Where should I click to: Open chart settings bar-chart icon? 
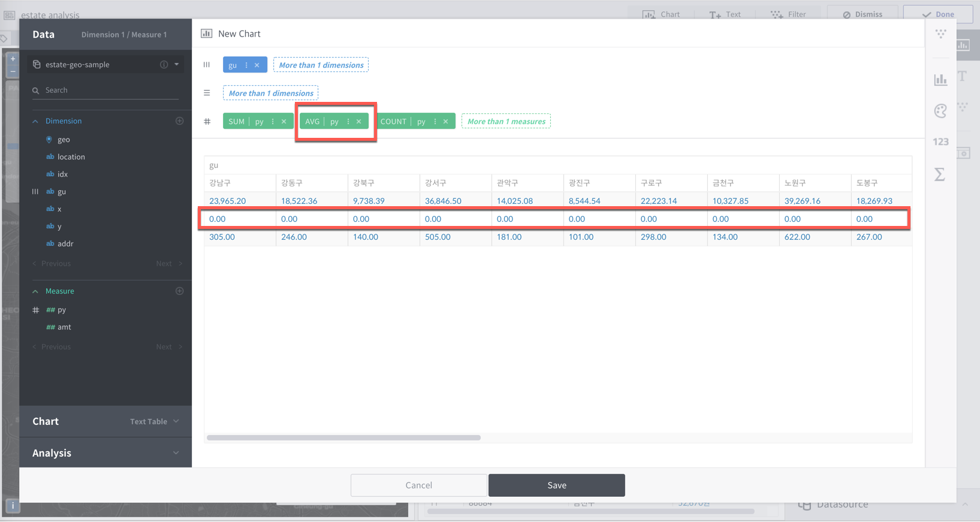pos(940,79)
